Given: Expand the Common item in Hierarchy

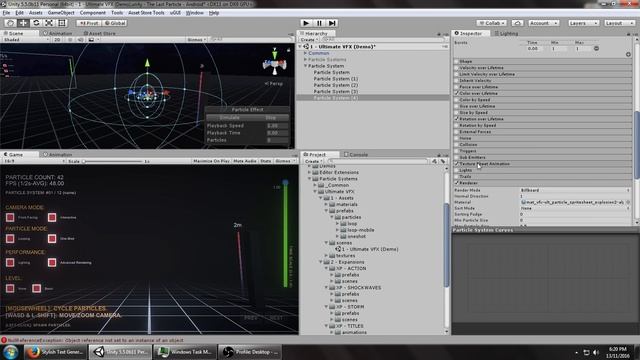Looking at the screenshot, I should pyautogui.click(x=305, y=53).
